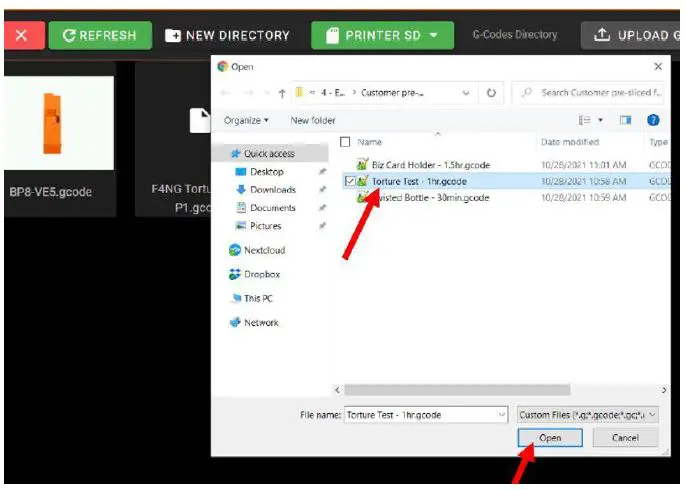The image size is (686, 490).
Task: Refresh the folder in Open dialog
Action: [x=491, y=93]
